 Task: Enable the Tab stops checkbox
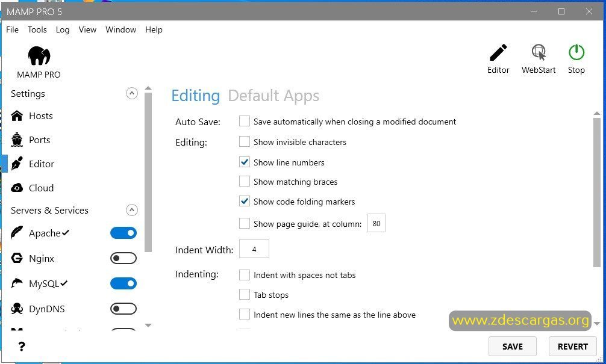(244, 295)
